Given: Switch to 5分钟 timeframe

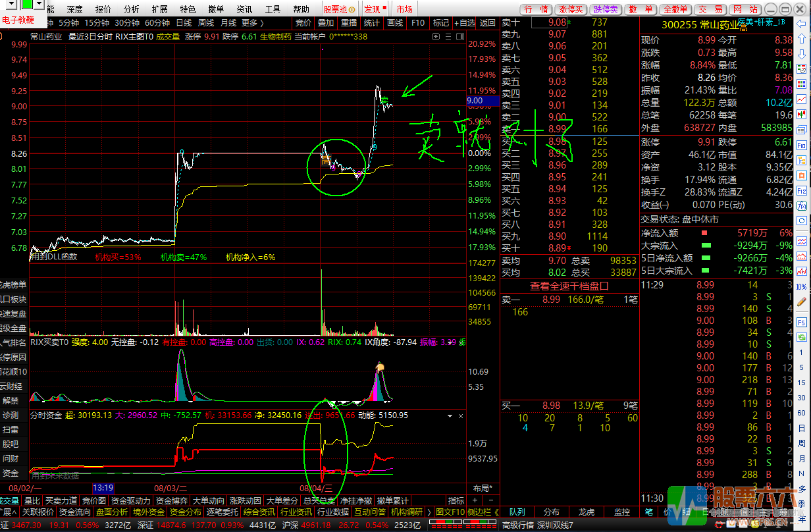Looking at the screenshot, I should (x=68, y=22).
